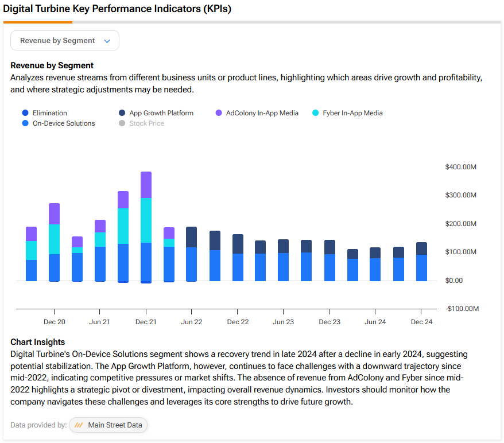Click the Dec 23 x-axis label
Screen dimensions: 504x443
329,322
